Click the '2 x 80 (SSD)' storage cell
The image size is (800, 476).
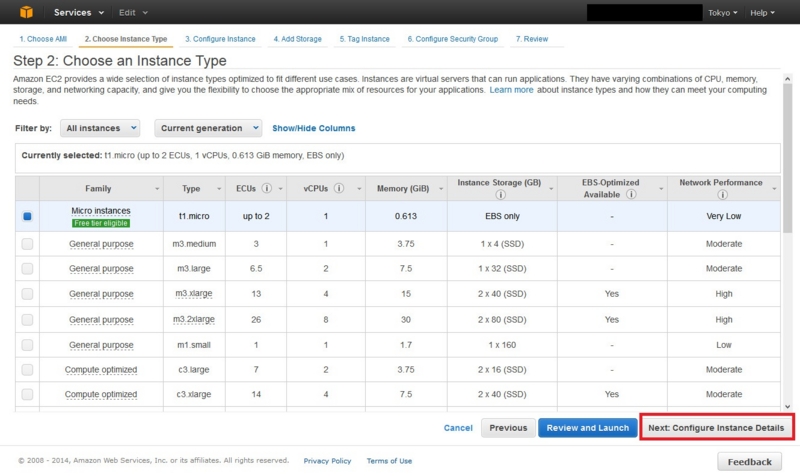(502, 320)
